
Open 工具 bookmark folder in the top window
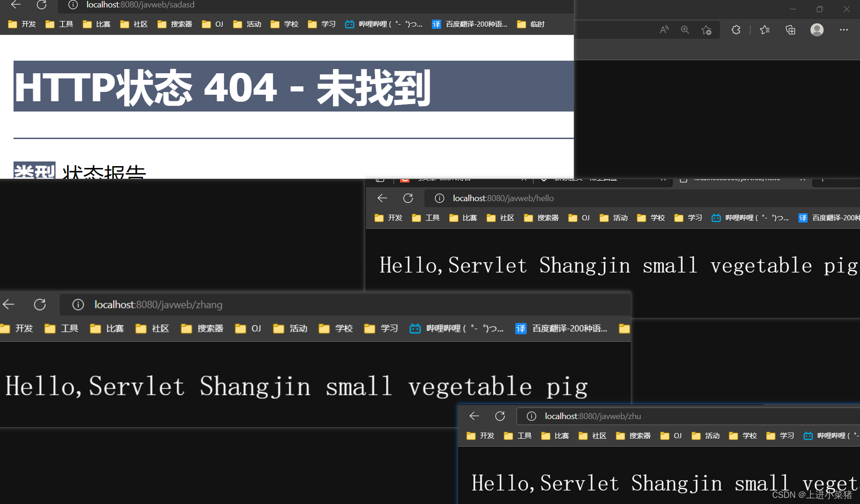pyautogui.click(x=59, y=24)
